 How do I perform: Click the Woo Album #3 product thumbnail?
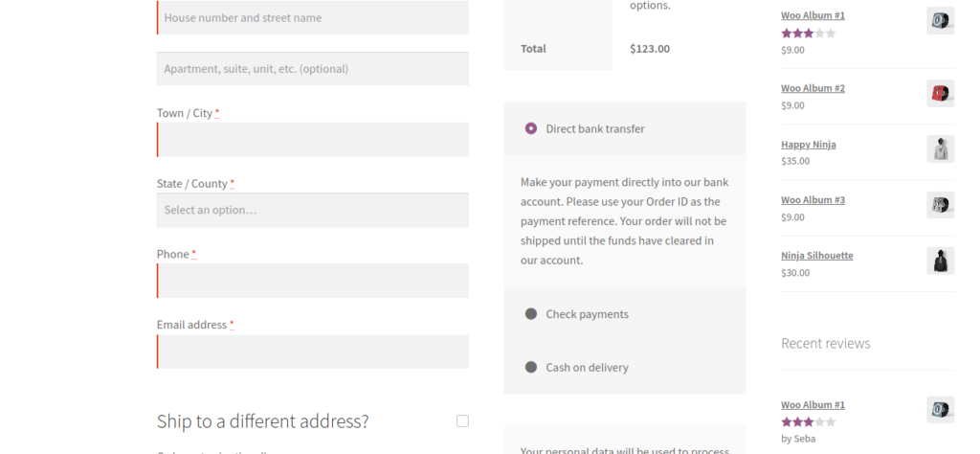pos(940,205)
